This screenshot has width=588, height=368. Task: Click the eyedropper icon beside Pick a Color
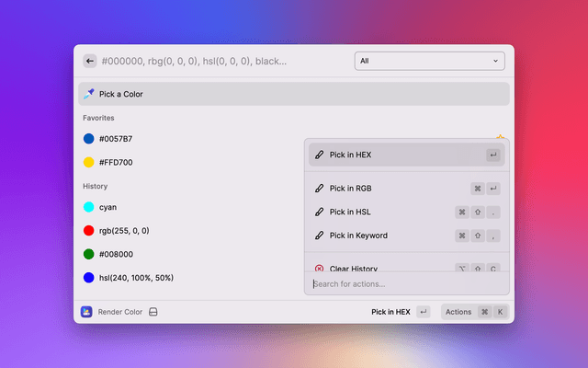point(88,94)
